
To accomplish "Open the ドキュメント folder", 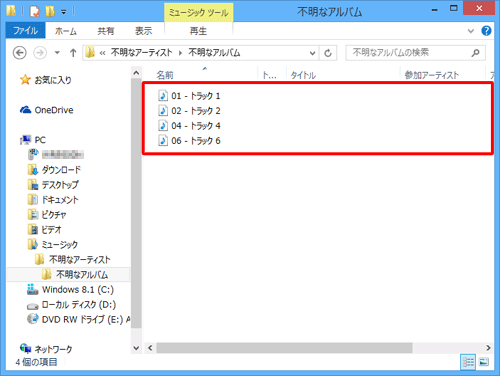I will tap(60, 200).
